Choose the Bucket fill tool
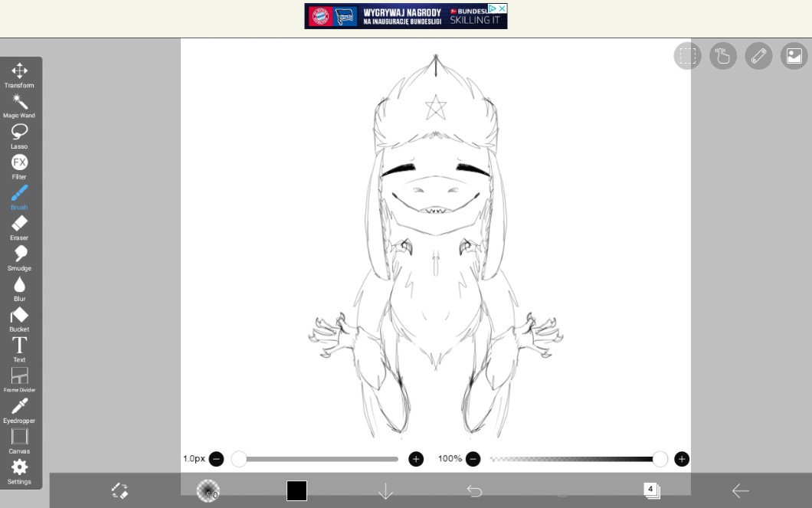812x508 pixels. click(x=19, y=319)
